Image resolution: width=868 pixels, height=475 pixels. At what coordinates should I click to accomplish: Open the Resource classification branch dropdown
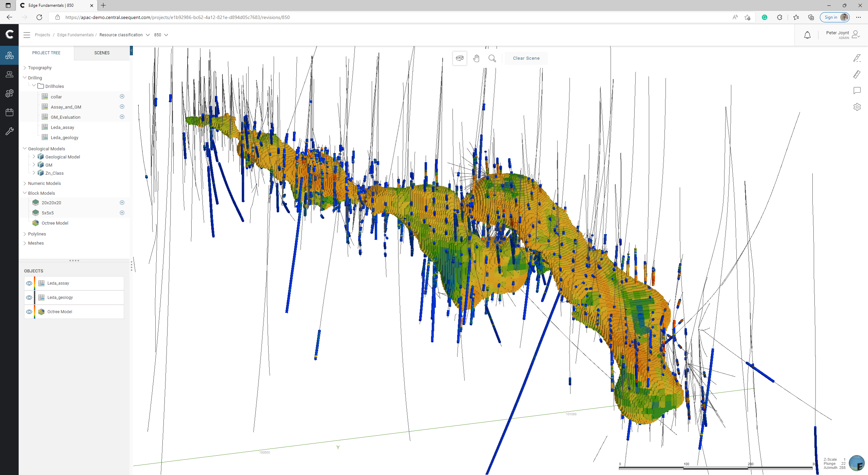pyautogui.click(x=147, y=35)
